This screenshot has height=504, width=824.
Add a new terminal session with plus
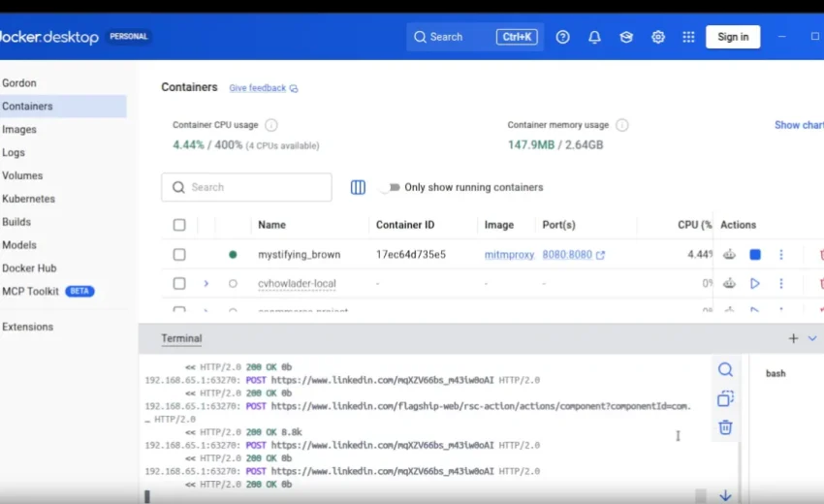pos(793,338)
